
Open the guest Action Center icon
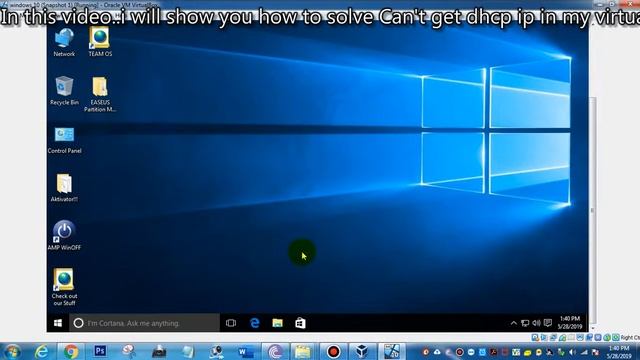(x=548, y=323)
